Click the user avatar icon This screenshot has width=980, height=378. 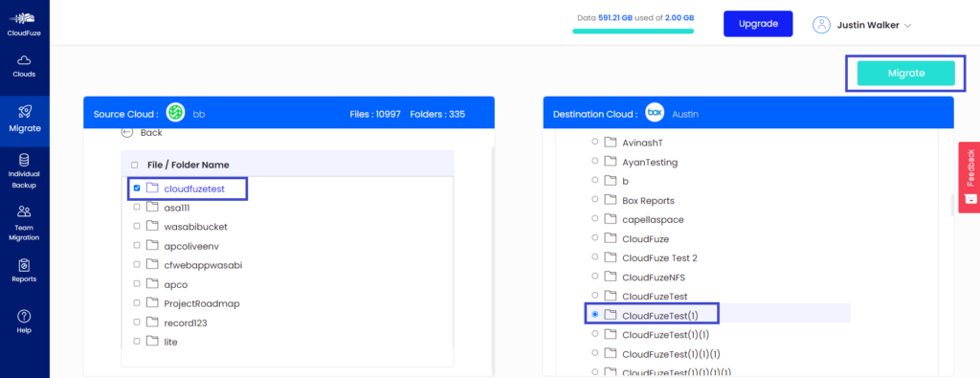(820, 25)
